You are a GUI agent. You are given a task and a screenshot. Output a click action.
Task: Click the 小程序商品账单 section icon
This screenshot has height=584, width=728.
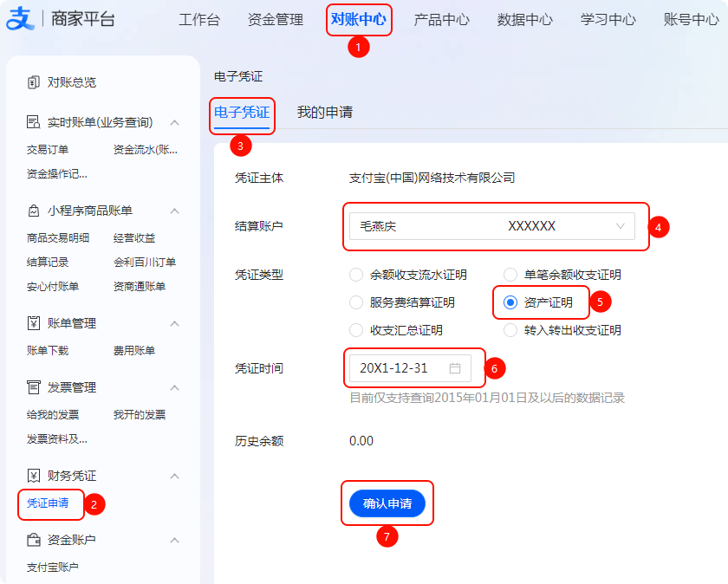(34, 211)
